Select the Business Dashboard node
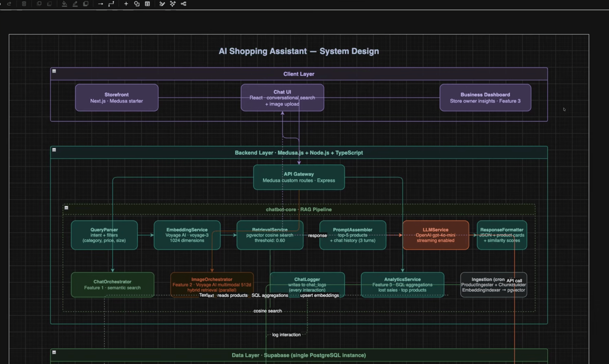Viewport: 609px width, 364px height. (485, 98)
